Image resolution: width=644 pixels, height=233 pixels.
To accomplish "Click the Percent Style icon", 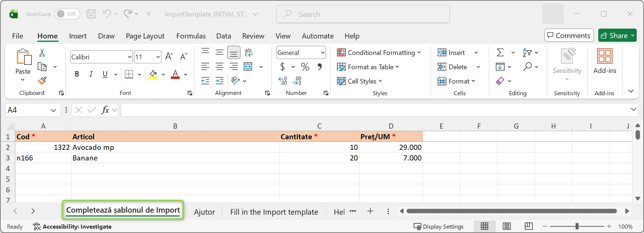I will pyautogui.click(x=305, y=67).
